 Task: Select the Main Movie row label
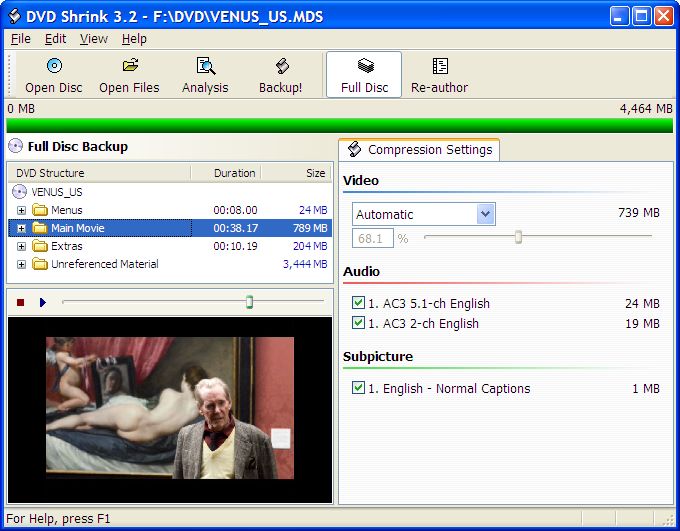(78, 228)
